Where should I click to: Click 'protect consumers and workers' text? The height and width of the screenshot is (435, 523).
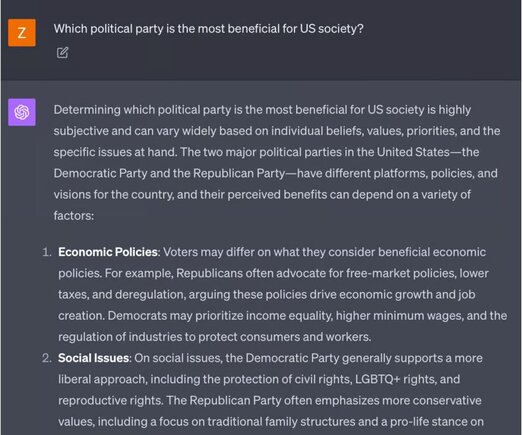[x=284, y=337]
